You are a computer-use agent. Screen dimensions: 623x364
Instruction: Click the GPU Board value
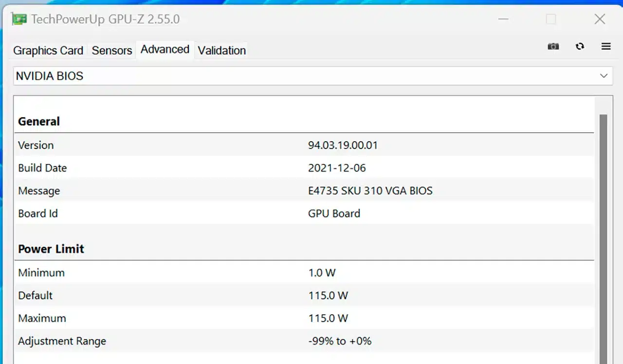(334, 213)
